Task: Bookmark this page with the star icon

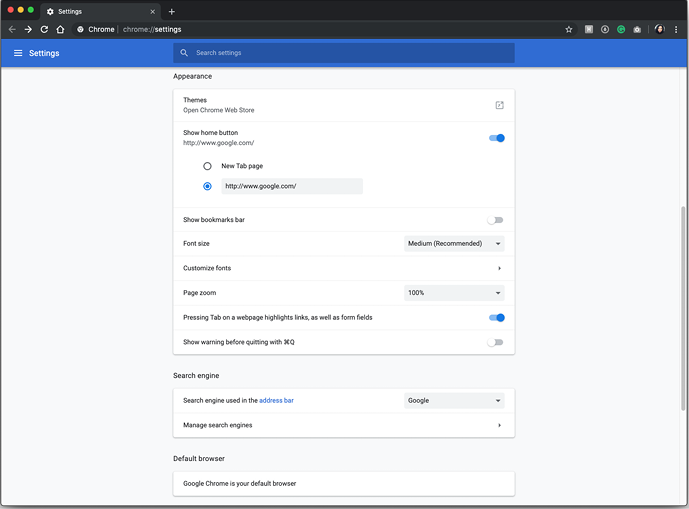Action: [x=569, y=29]
